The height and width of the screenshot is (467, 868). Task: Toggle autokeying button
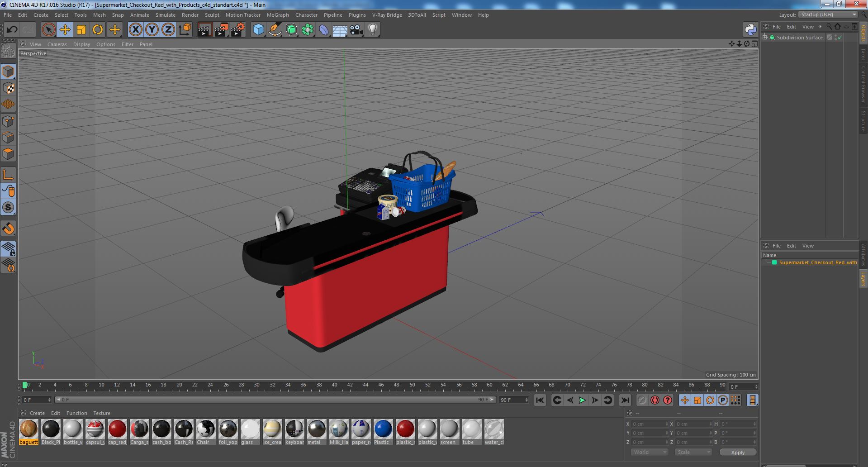coord(655,400)
